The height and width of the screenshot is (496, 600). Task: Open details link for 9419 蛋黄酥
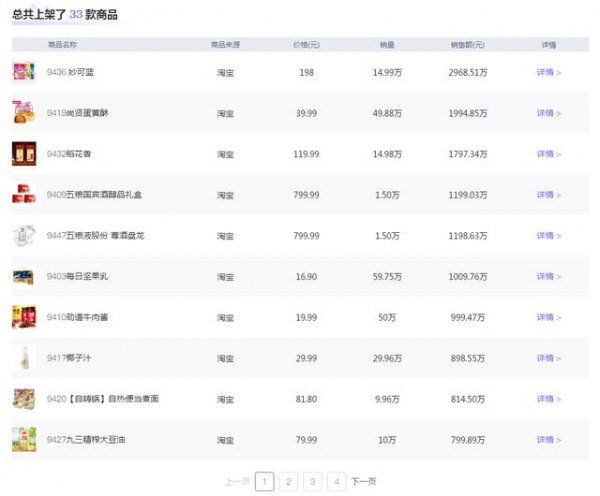549,113
